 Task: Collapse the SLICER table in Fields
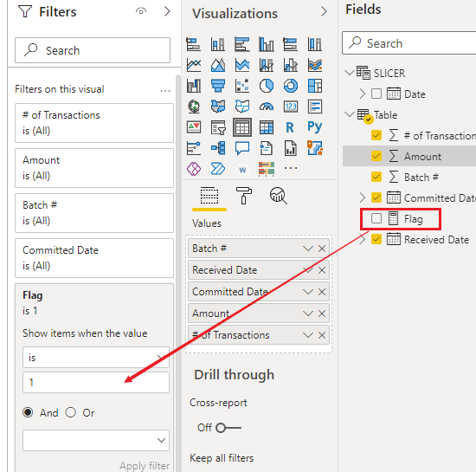(350, 73)
